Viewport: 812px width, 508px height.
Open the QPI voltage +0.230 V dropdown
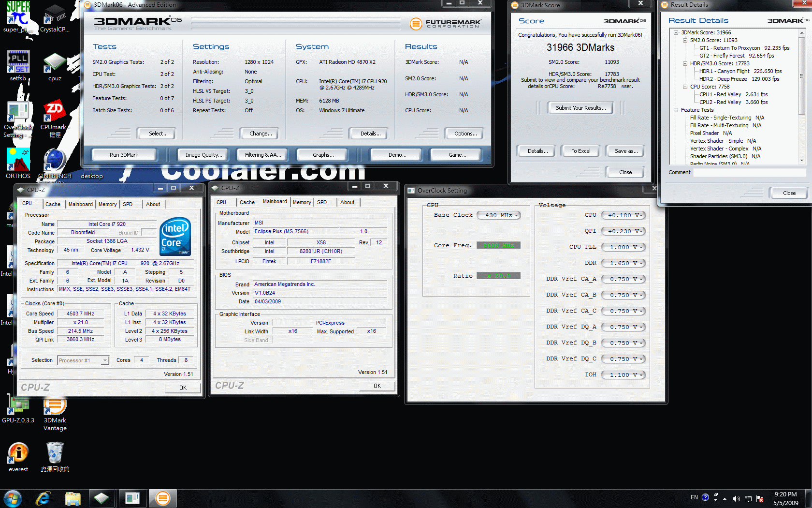pos(623,231)
